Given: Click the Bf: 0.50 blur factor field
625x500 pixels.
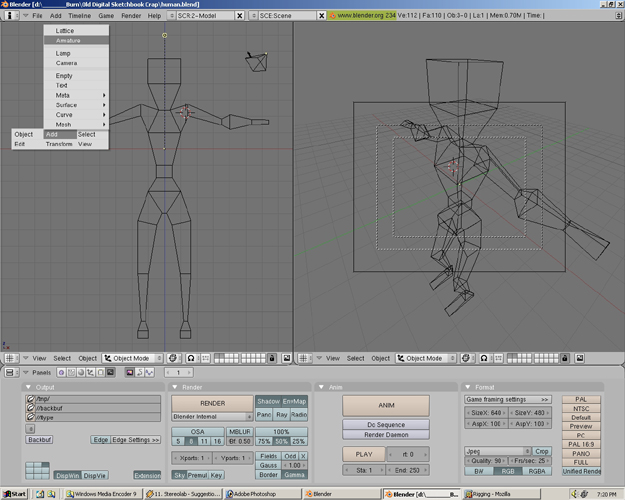Looking at the screenshot, I should tap(240, 441).
